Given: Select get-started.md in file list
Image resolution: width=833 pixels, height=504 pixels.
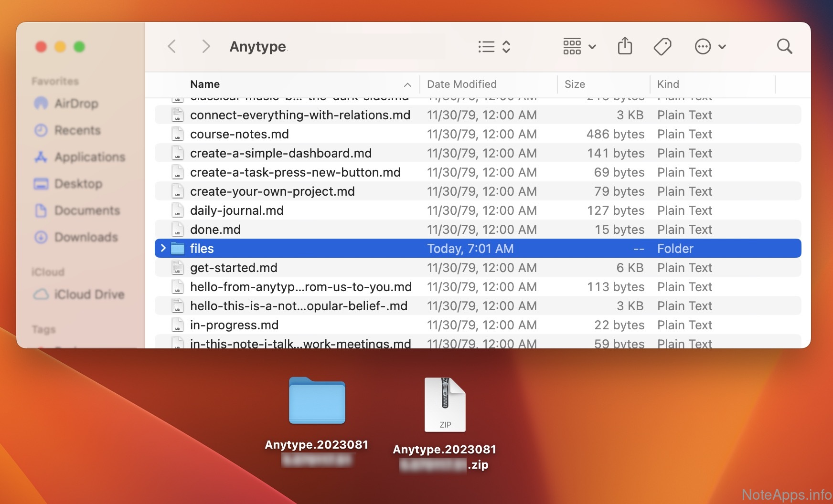Looking at the screenshot, I should 234,268.
